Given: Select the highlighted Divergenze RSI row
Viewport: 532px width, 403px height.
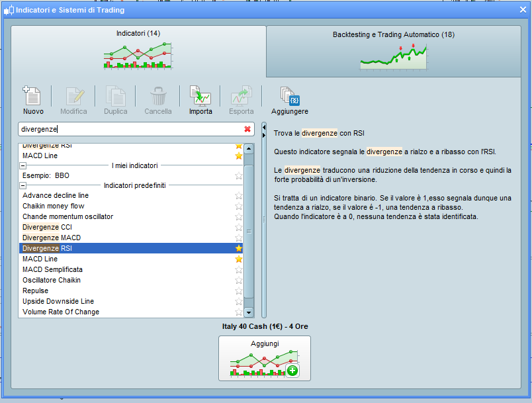Looking at the screenshot, I should (x=131, y=248).
